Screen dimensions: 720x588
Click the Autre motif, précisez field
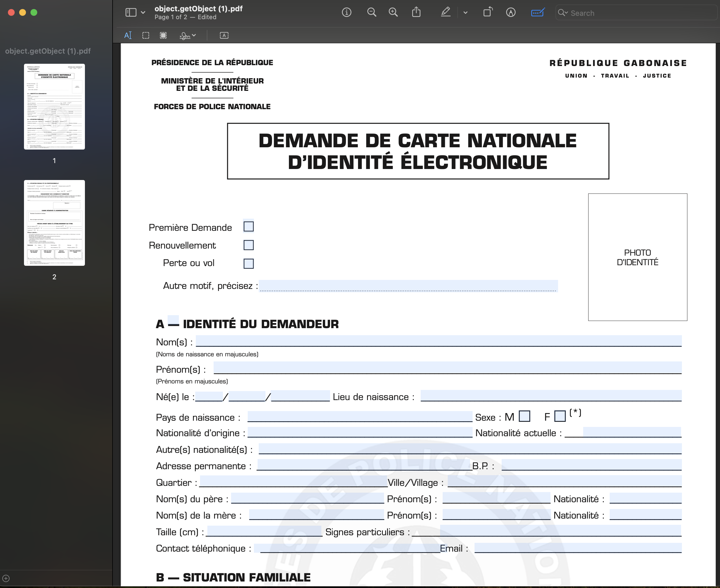(409, 286)
